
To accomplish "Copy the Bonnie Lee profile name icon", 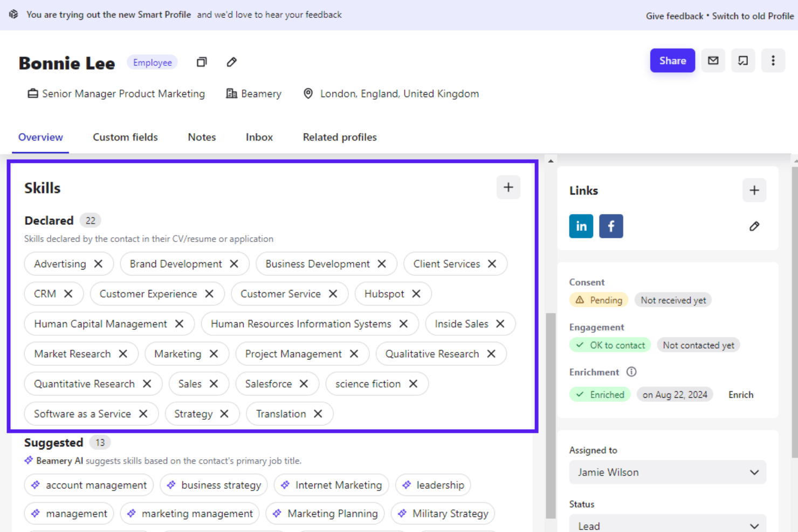I will 202,62.
